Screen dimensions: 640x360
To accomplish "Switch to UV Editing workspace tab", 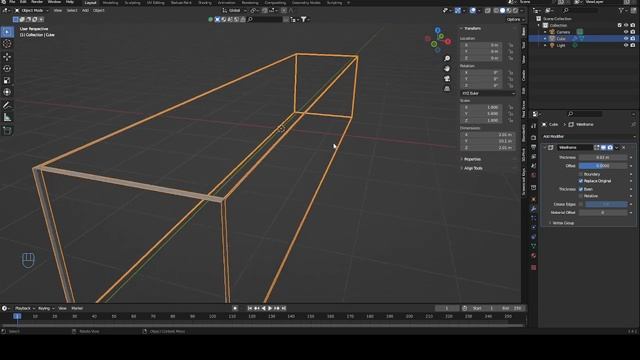I will point(156,2).
